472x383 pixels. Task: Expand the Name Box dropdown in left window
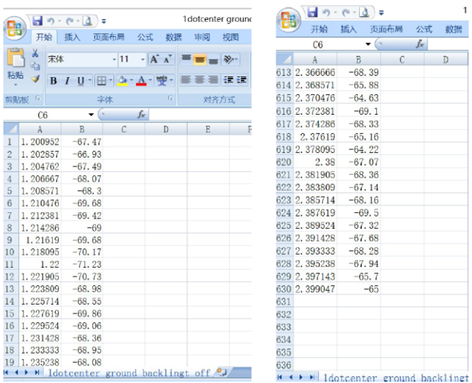(x=91, y=115)
